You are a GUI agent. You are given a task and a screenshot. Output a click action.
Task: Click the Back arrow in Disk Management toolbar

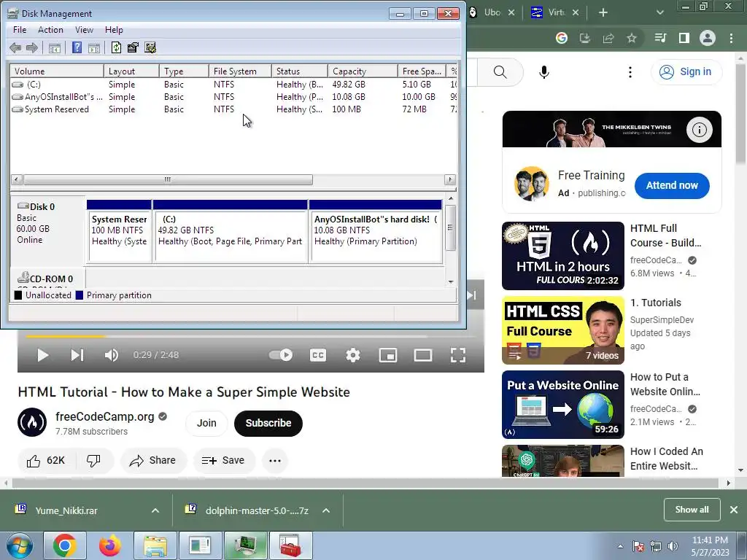pos(15,47)
